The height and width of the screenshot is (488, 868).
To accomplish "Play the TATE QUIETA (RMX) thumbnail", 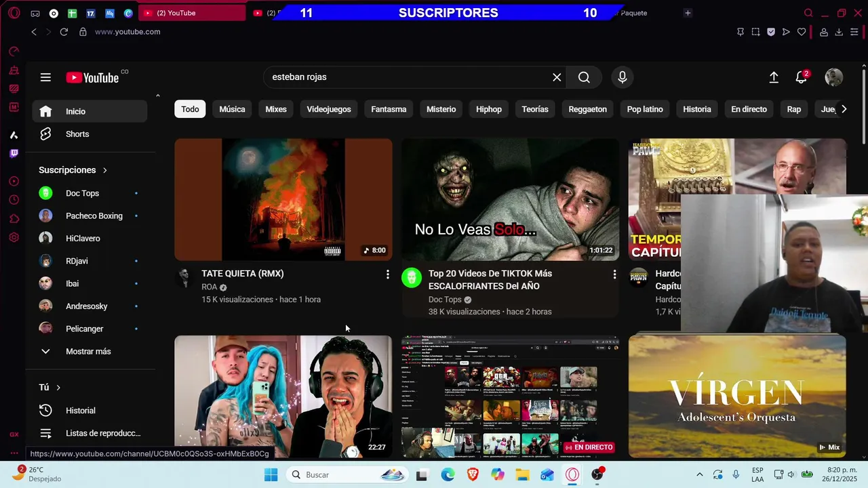I will click(283, 199).
